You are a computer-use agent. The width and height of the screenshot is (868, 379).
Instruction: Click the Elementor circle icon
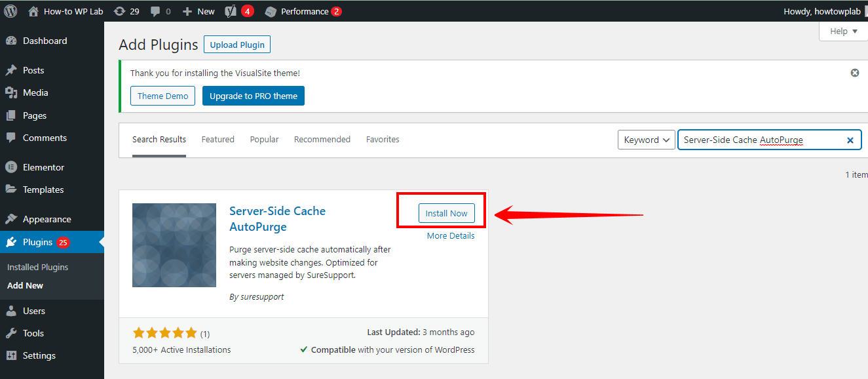11,167
